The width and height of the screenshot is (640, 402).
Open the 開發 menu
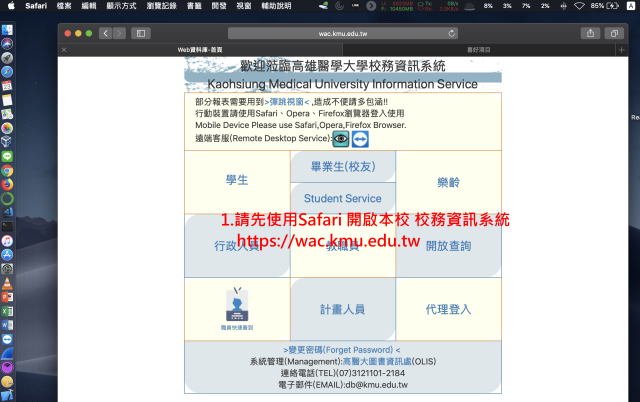click(219, 6)
